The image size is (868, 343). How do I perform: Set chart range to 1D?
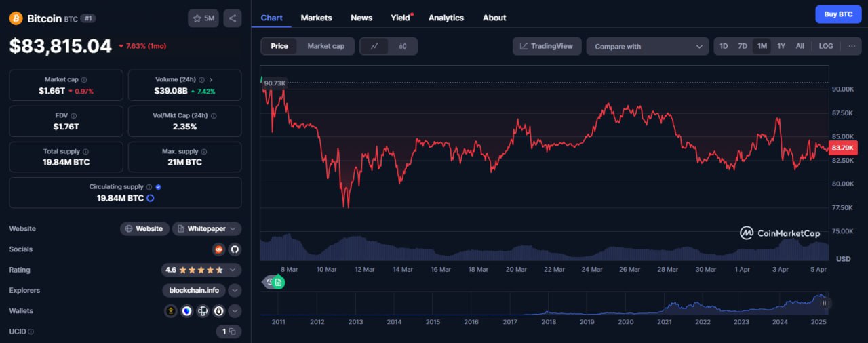tap(724, 46)
